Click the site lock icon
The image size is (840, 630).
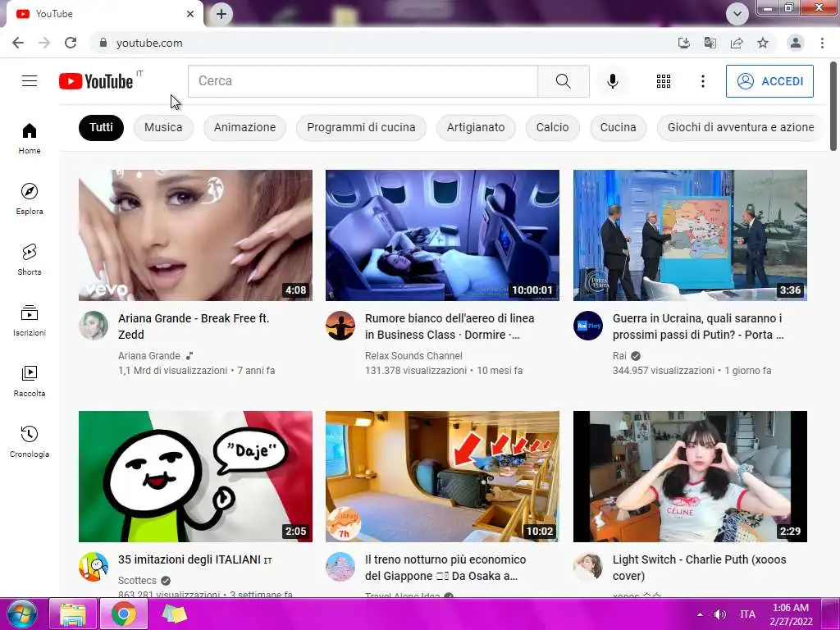pos(103,43)
